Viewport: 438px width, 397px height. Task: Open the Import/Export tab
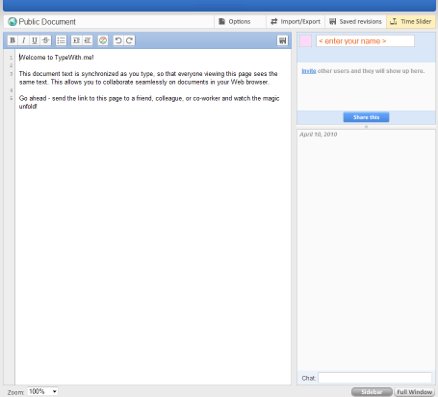pyautogui.click(x=295, y=22)
